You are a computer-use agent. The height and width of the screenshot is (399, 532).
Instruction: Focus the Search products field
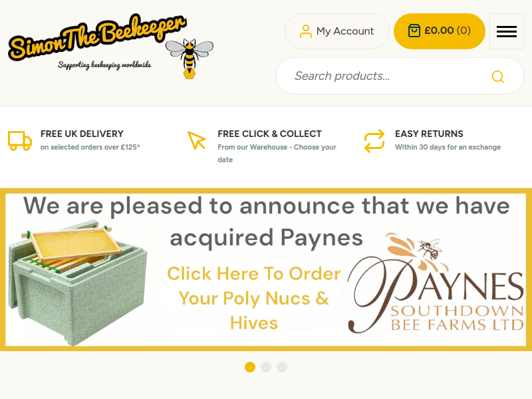(x=400, y=76)
